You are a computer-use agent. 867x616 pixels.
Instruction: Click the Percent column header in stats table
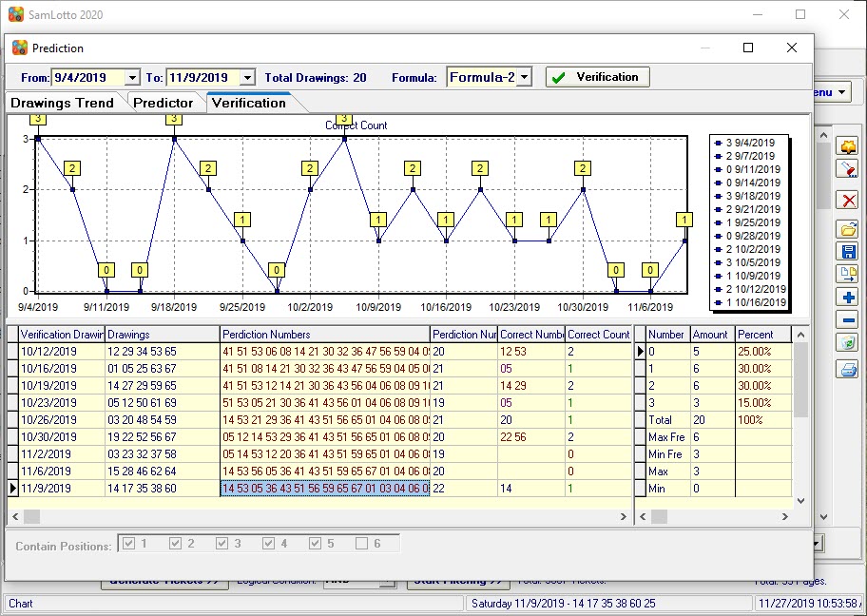pyautogui.click(x=763, y=335)
